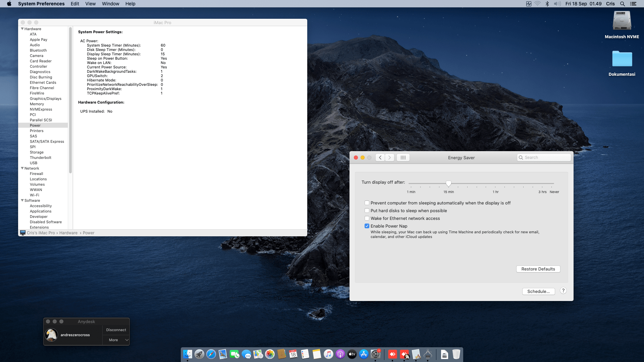
Task: Enable Wake for Ethernet network access
Action: pos(367,218)
